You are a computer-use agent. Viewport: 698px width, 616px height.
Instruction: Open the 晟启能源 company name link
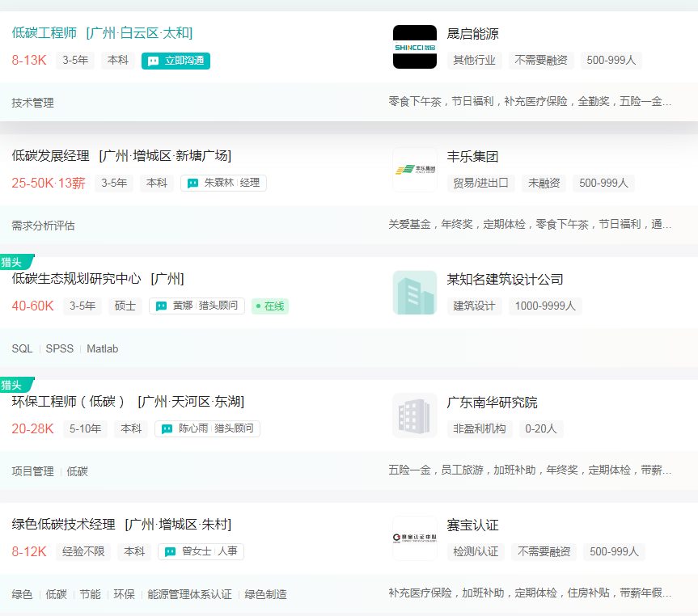pyautogui.click(x=472, y=33)
